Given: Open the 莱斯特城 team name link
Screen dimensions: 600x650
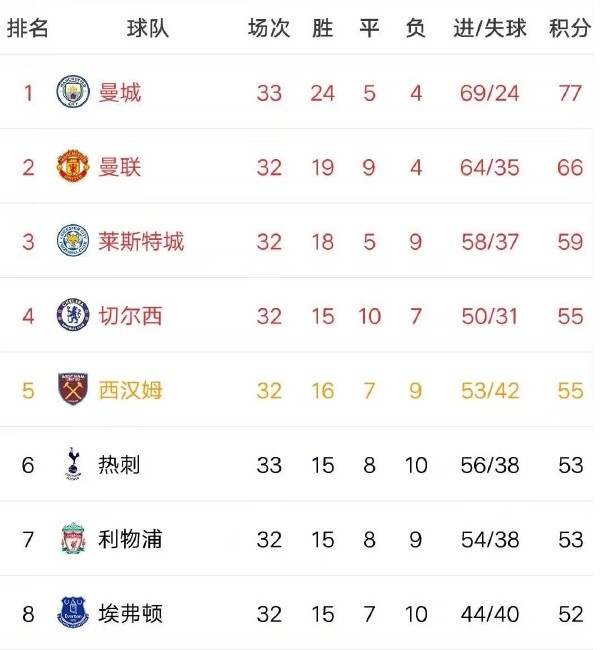Looking at the screenshot, I should pyautogui.click(x=141, y=241).
